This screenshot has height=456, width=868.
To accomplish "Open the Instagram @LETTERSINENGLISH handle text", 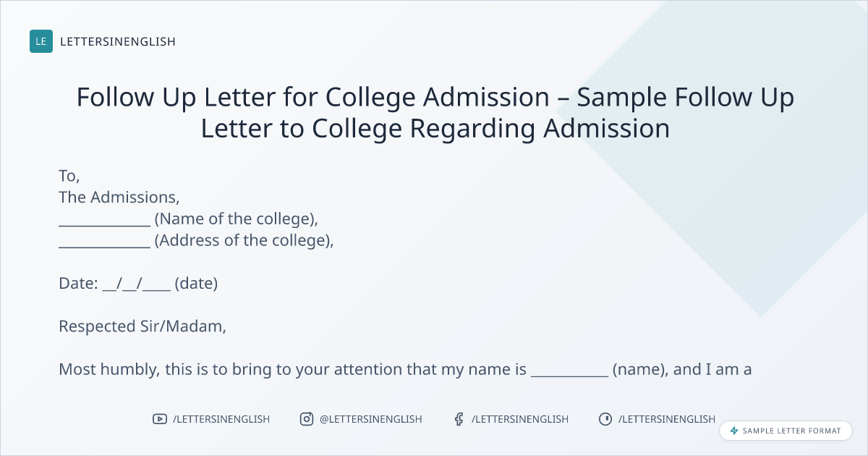I will pos(371,419).
